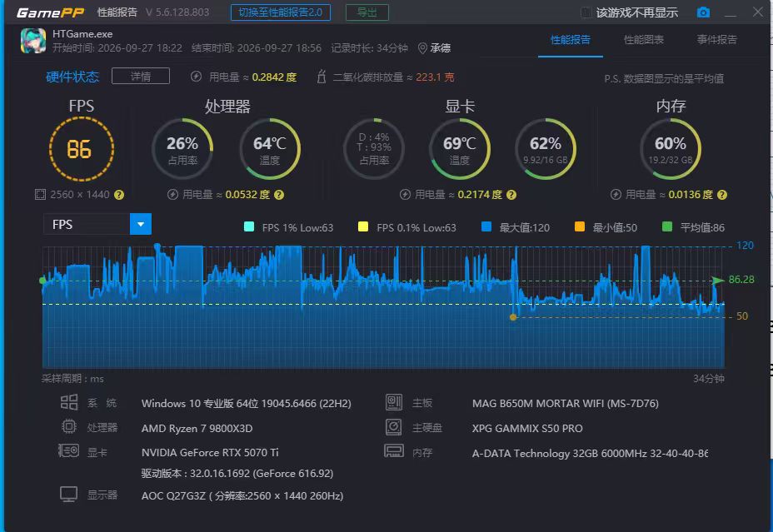Click the GPU 69℃ temperature gauge

460,149
